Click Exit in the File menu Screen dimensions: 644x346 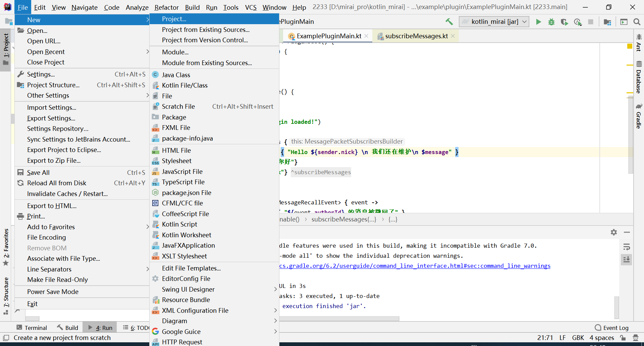(82, 304)
